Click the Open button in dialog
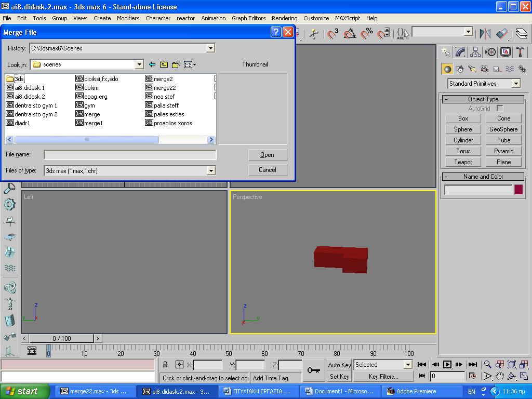 click(x=268, y=155)
